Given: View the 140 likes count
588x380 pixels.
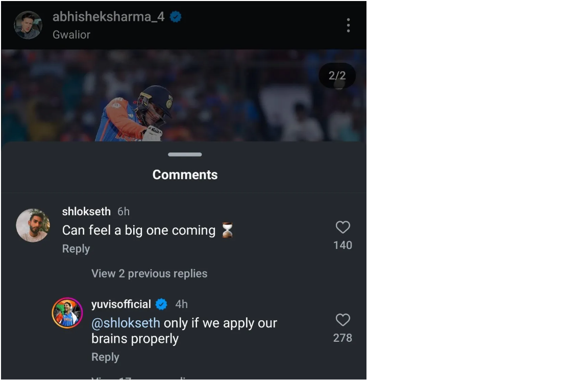Looking at the screenshot, I should 342,245.
